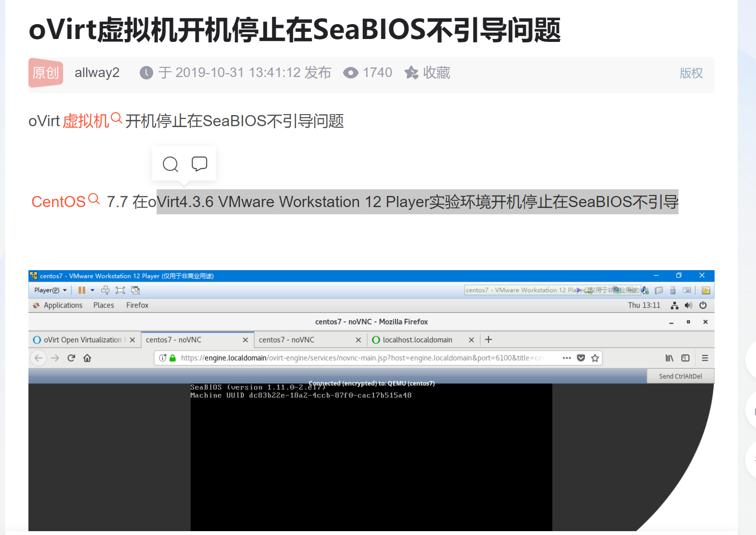Click VMware's Send Ctrl+Alt+Del toolbar icon
The height and width of the screenshot is (535, 756).
pos(105,290)
